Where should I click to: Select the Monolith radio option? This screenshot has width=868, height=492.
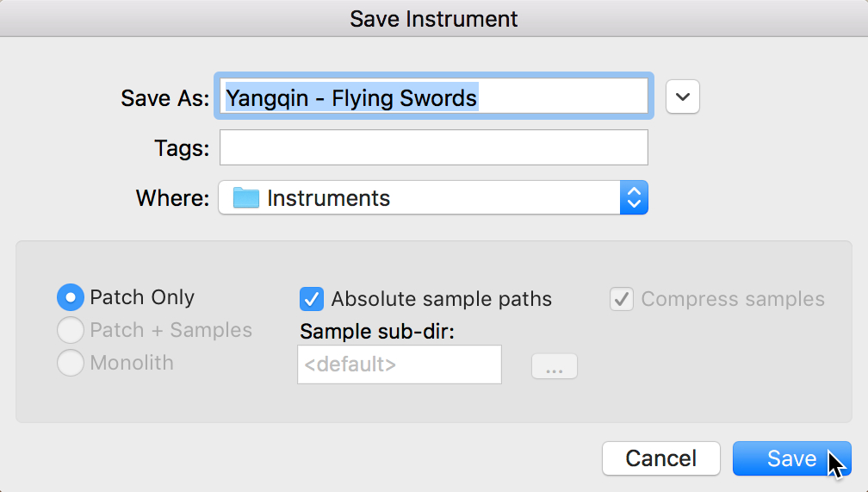click(x=70, y=364)
